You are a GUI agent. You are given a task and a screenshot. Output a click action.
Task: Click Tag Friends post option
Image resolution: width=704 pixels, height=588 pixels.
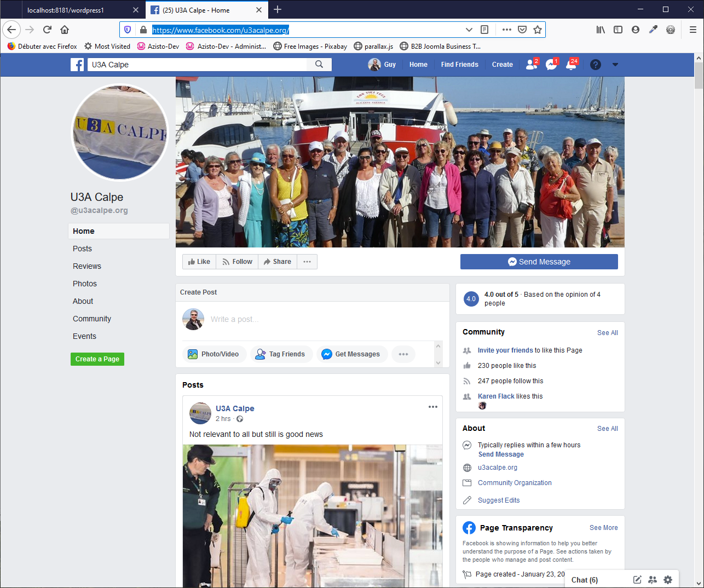pyautogui.click(x=281, y=354)
